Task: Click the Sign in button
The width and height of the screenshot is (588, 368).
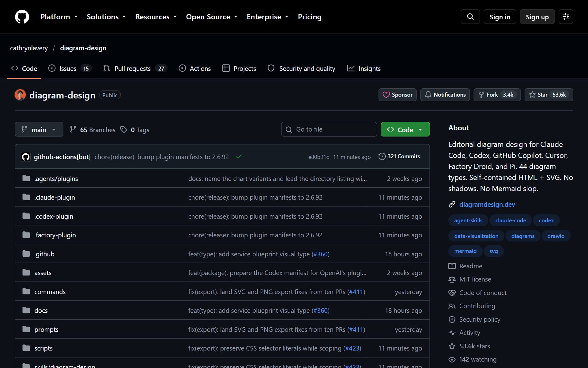Action: (500, 17)
